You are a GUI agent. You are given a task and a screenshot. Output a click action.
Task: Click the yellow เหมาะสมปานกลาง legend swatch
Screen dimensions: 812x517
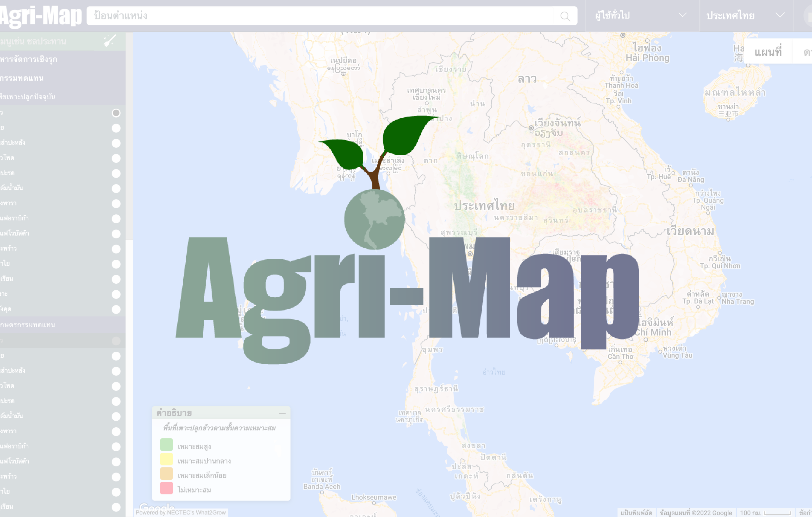click(166, 459)
